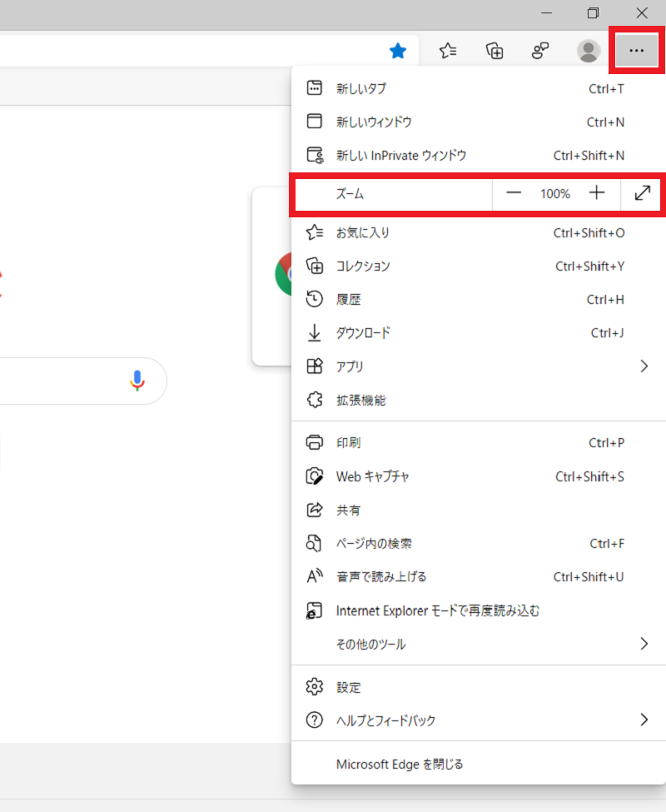
Task: Open the Favorites toolbar icon
Action: coord(448,51)
